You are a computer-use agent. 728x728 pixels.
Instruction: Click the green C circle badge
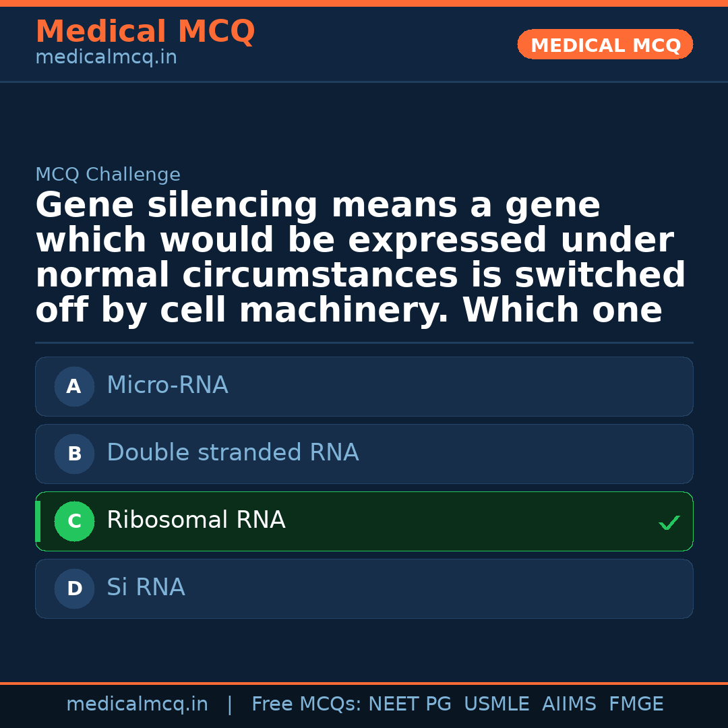(x=74, y=521)
